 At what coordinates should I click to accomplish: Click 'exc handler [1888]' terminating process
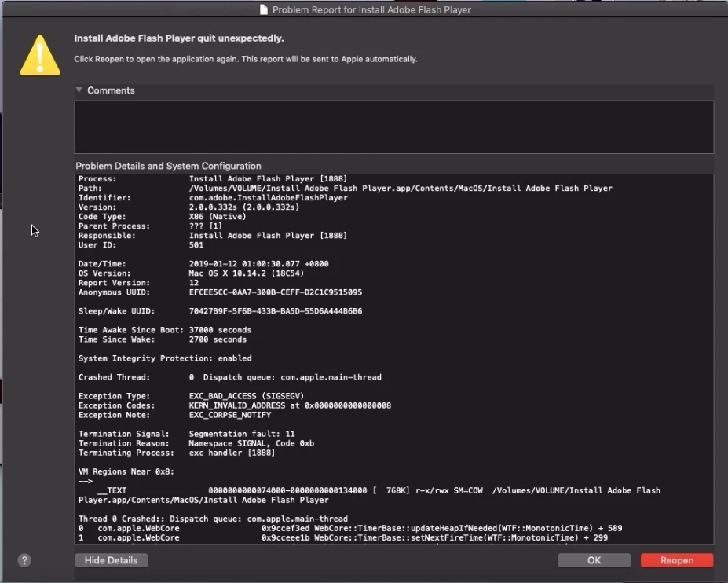[x=232, y=453]
